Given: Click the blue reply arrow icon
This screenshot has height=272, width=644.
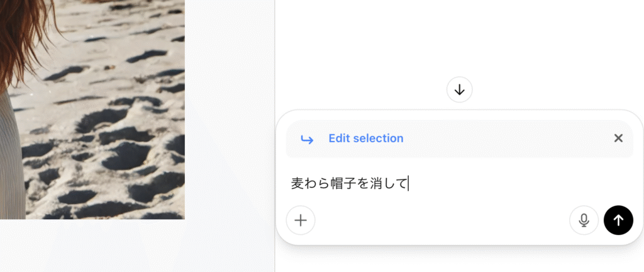Looking at the screenshot, I should (307, 140).
